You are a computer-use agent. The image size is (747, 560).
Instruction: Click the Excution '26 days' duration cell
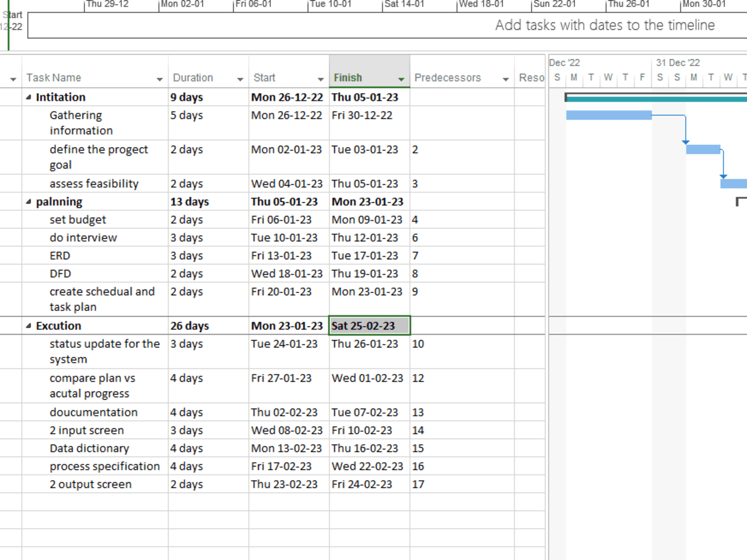208,326
